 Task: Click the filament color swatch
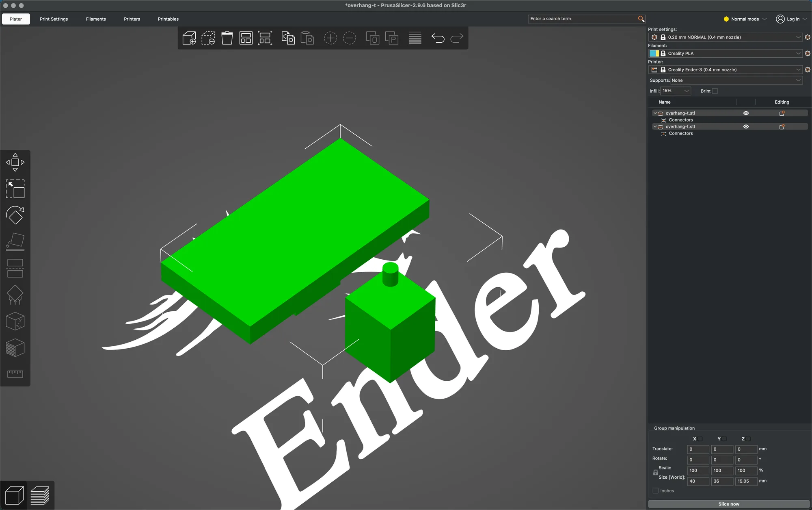coord(654,53)
